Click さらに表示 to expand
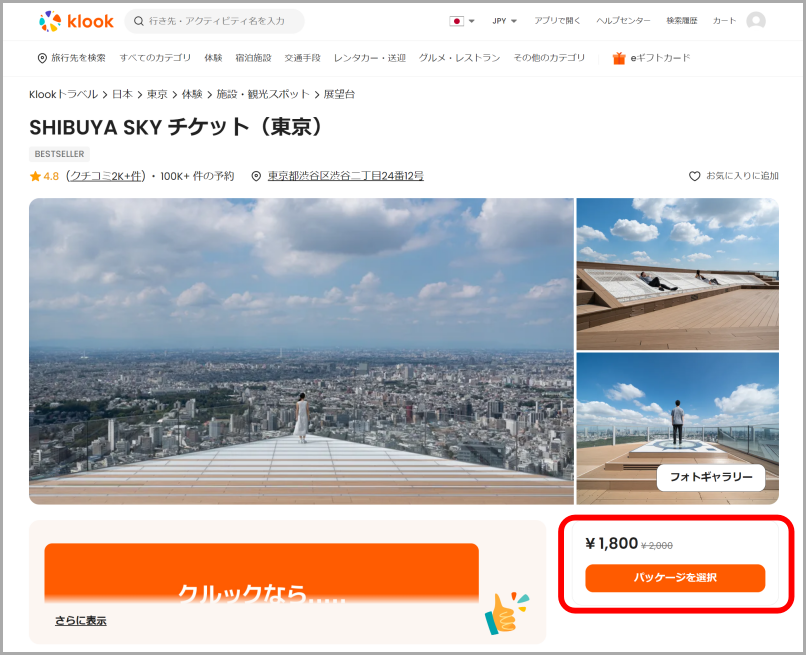Screen dimensions: 806x655 coord(81,621)
